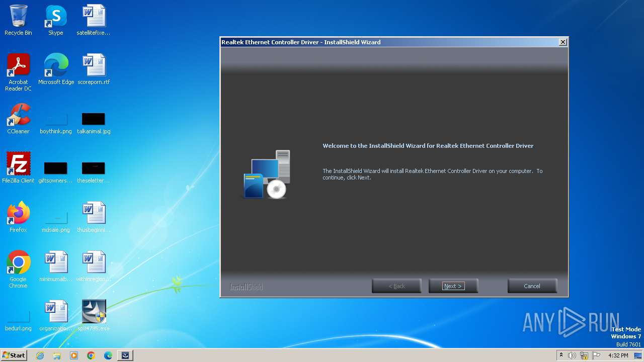Open the Action Center flag icon

[596, 355]
